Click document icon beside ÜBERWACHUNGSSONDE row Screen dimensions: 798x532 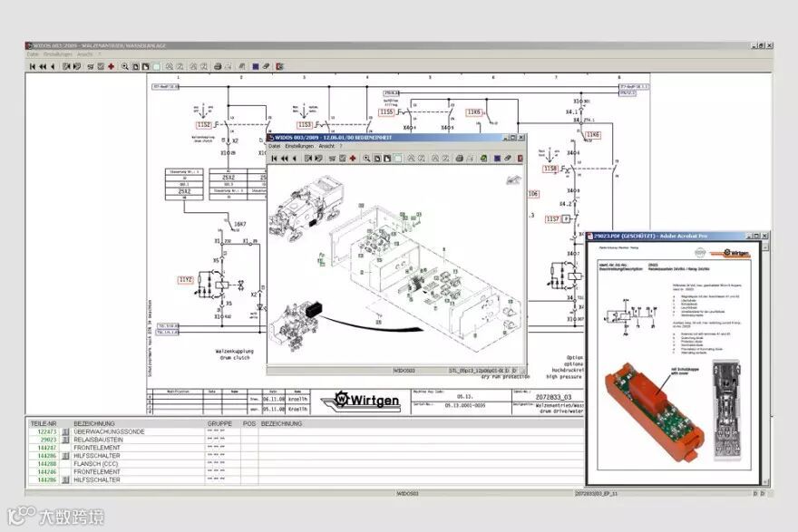[x=65, y=431]
